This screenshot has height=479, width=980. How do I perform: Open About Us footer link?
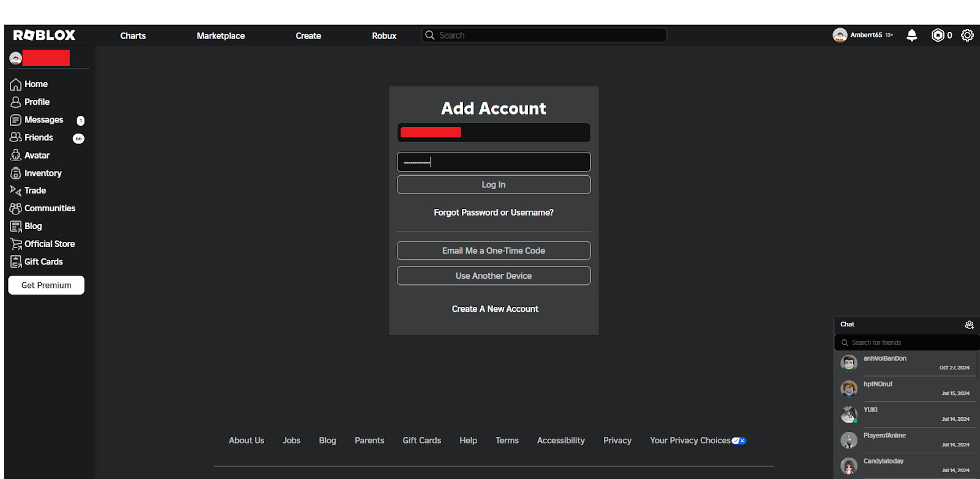pos(246,440)
